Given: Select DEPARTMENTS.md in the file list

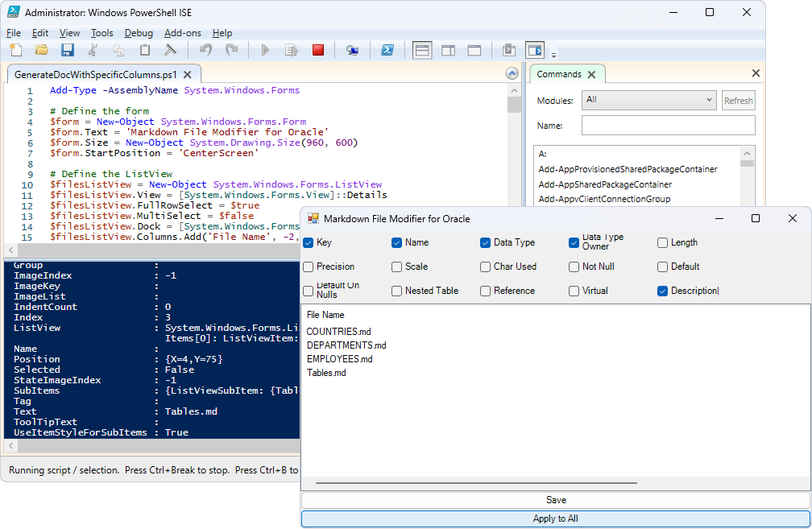Looking at the screenshot, I should pyautogui.click(x=346, y=345).
